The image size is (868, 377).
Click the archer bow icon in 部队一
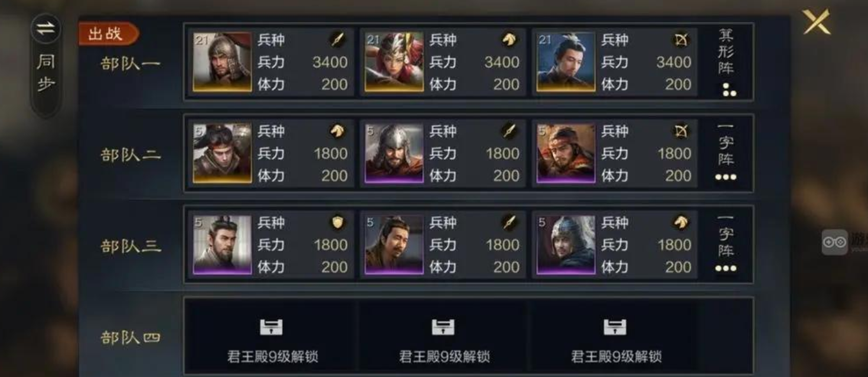click(681, 40)
